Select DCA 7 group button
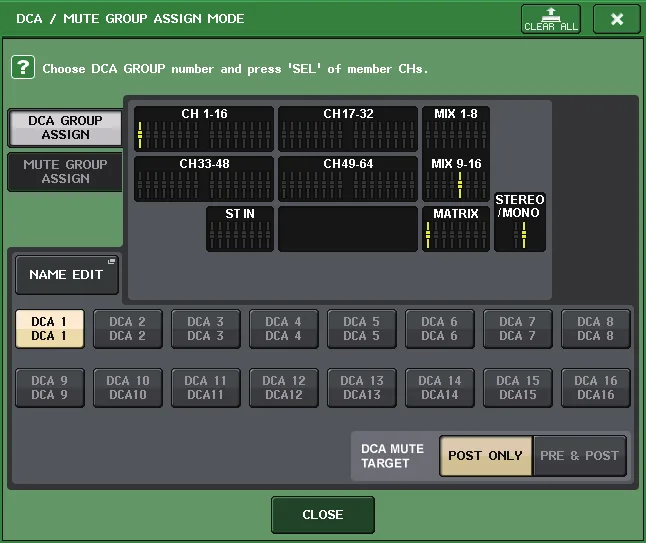Screen dimensions: 646x543 coord(517,329)
